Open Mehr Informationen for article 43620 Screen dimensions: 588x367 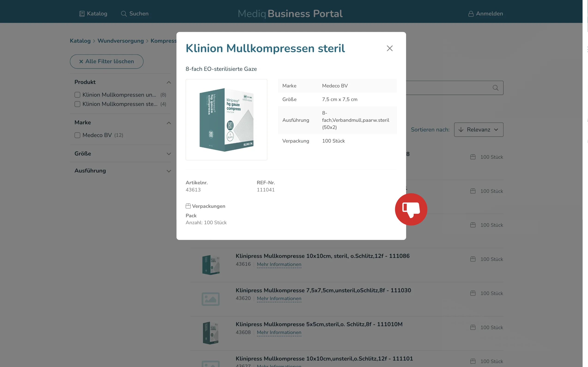click(x=279, y=298)
